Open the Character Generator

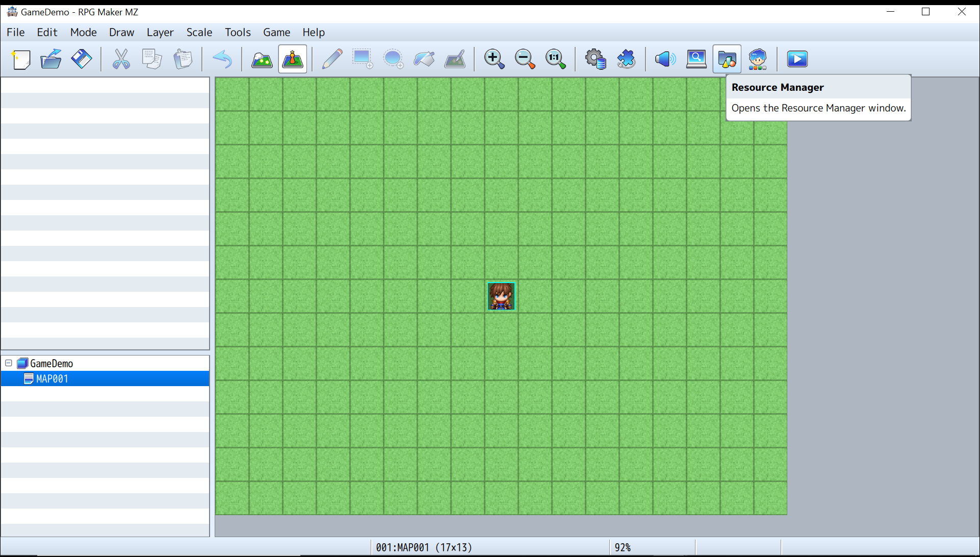coord(758,59)
